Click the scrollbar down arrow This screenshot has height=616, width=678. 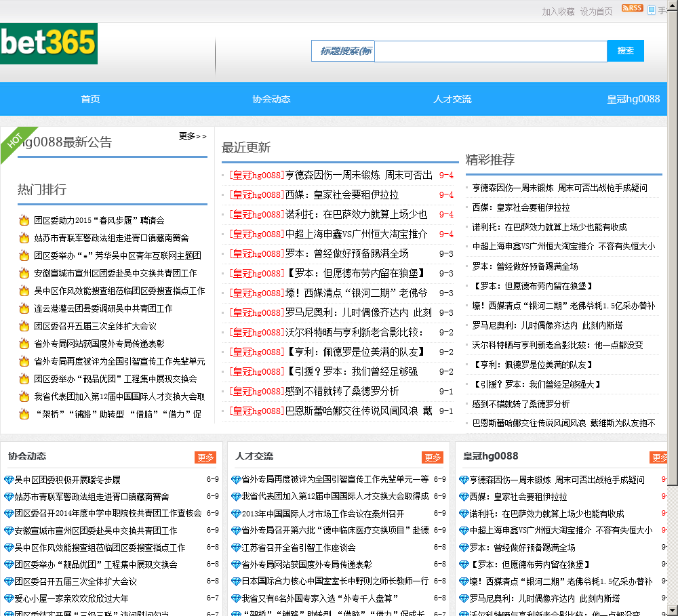pos(673,611)
